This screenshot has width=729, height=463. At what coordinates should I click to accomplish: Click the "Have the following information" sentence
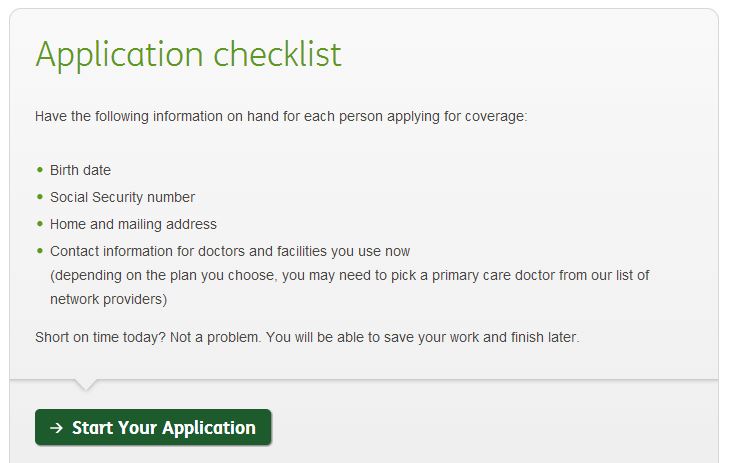pyautogui.click(x=280, y=116)
